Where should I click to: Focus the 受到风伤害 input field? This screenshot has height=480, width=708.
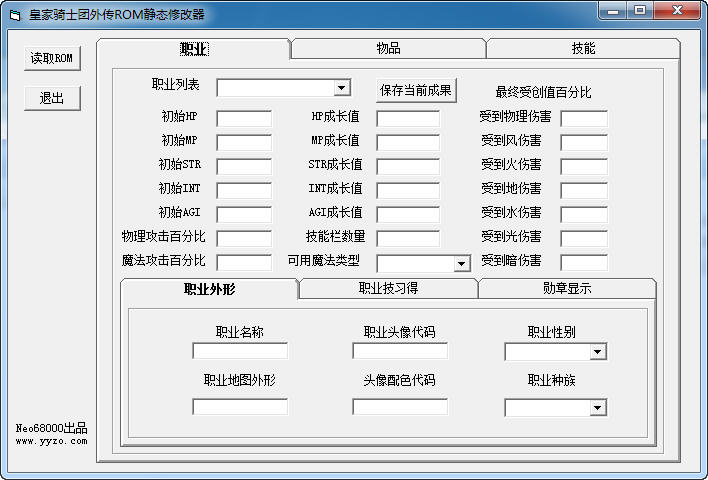584,142
